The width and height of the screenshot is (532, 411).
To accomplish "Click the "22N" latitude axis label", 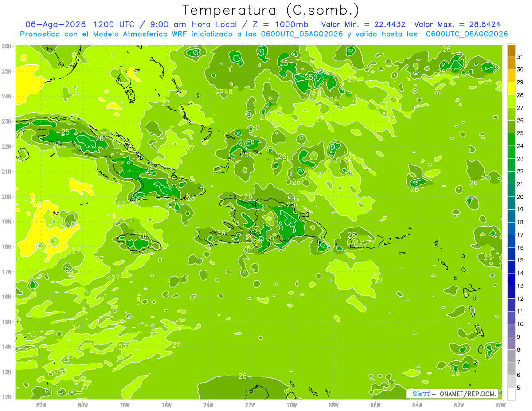I will pos(6,146).
